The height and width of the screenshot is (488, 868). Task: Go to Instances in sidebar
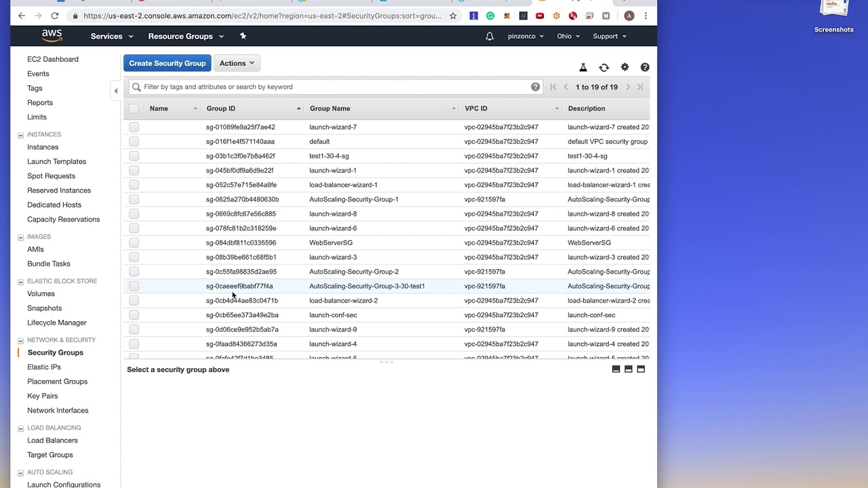(x=43, y=147)
